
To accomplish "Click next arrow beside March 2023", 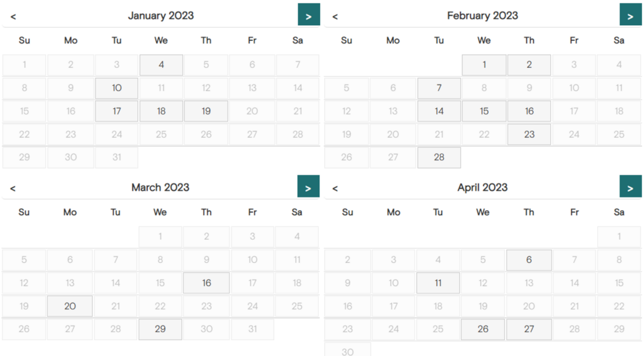I will [x=308, y=186].
